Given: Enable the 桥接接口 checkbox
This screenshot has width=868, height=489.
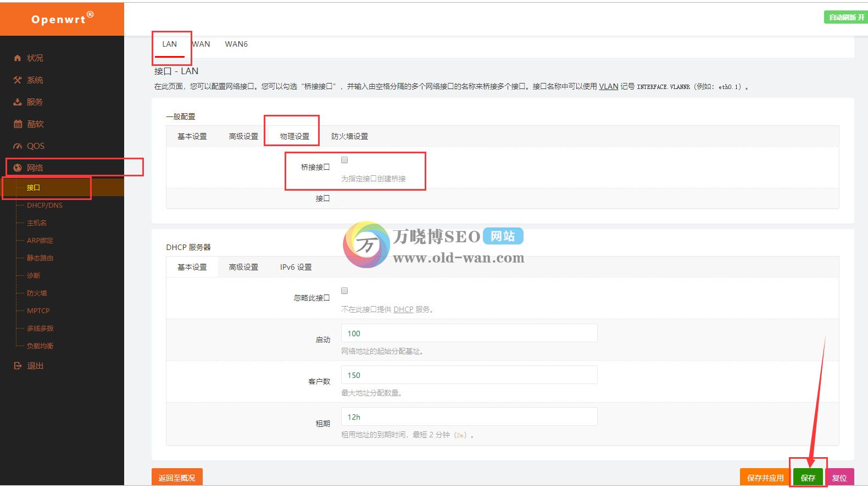Looking at the screenshot, I should coord(344,160).
